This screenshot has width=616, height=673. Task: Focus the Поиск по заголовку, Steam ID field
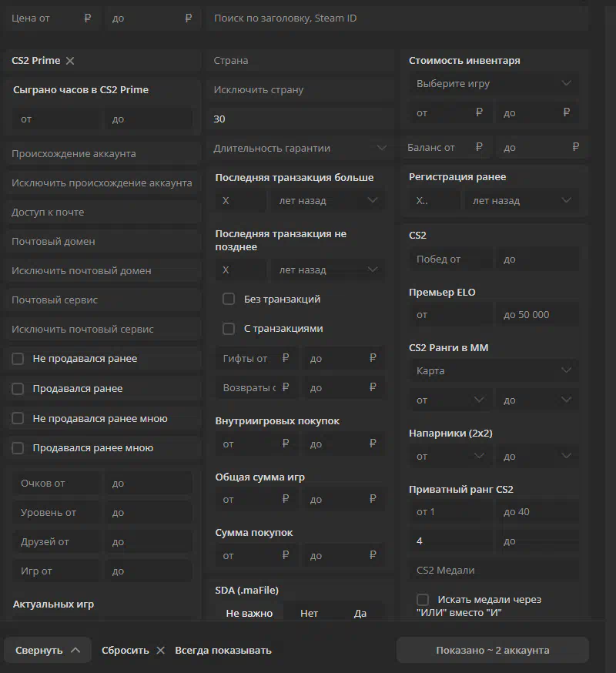pos(397,18)
